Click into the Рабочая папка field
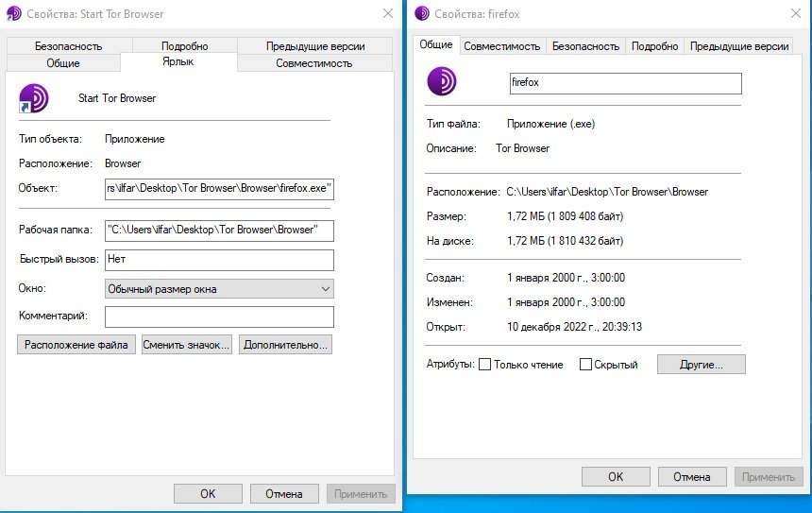This screenshot has height=513, width=812. [219, 231]
